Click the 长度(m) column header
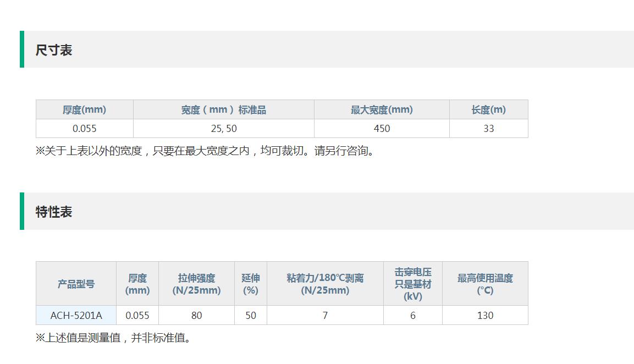 pos(489,109)
